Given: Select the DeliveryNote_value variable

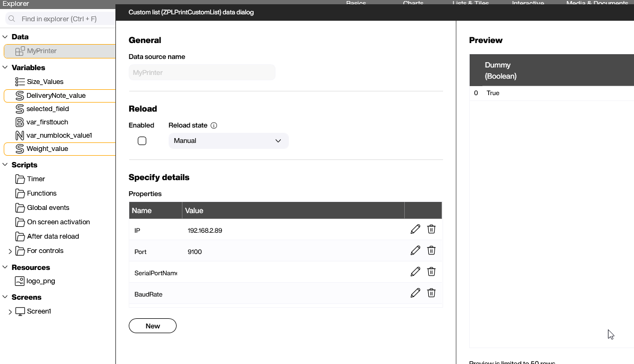Looking at the screenshot, I should click(x=56, y=96).
